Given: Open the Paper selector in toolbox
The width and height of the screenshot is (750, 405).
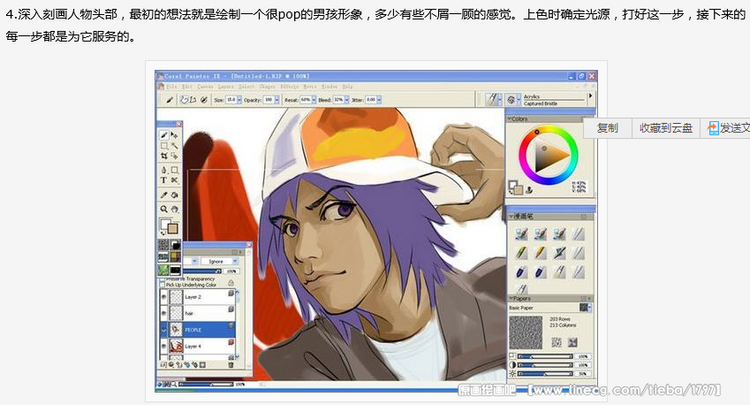Looking at the screenshot, I should [x=163, y=245].
